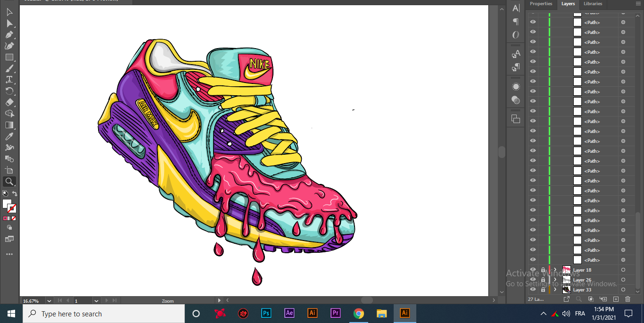Select the Selection tool (black arrow)
644x323 pixels.
pyautogui.click(x=9, y=12)
